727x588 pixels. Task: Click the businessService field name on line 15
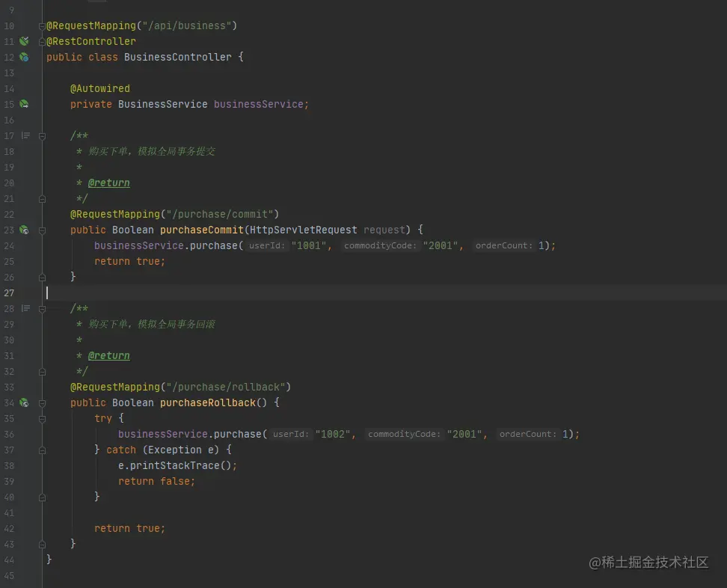click(x=258, y=104)
